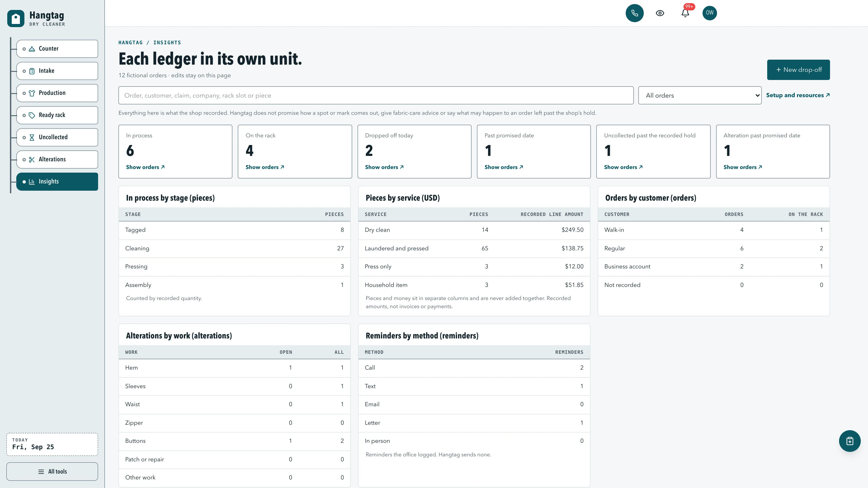Viewport: 868px width, 488px height.
Task: Click the Recorded line amount column header
Action: 552,215
